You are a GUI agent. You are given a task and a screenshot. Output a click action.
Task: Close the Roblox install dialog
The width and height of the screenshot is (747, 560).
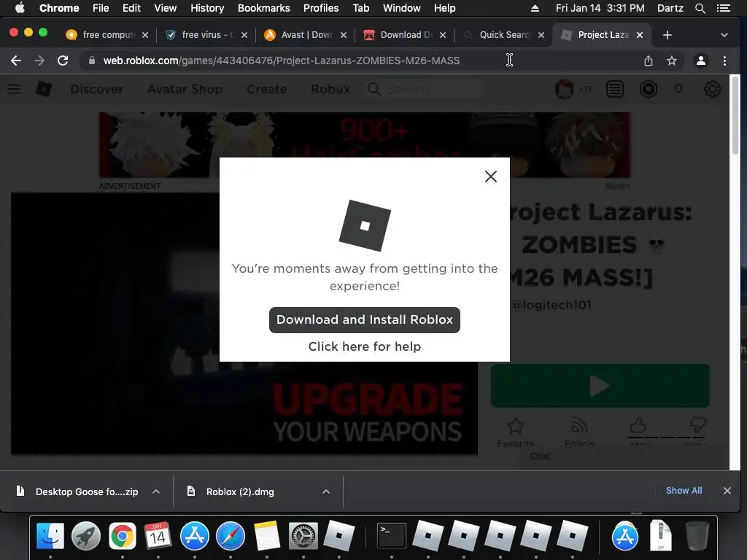[491, 176]
